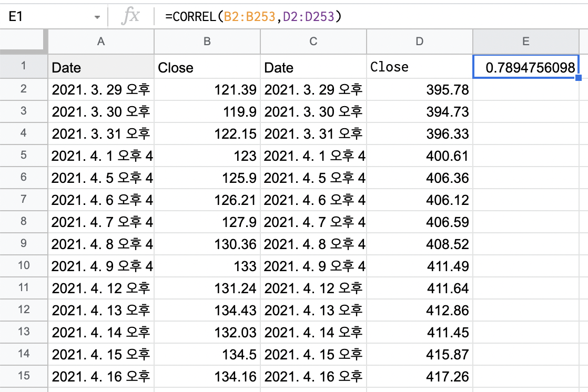Click date 2021. 4. 5 in column A
Viewport: 588px width, 392px height.
(101, 178)
